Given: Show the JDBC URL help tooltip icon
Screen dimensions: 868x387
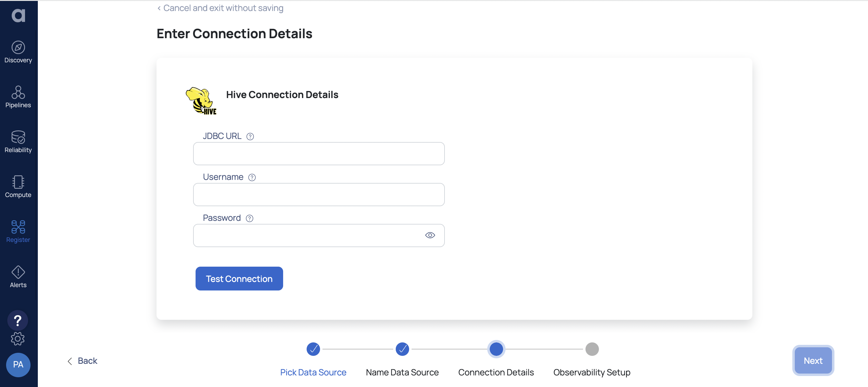Looking at the screenshot, I should coord(250,136).
